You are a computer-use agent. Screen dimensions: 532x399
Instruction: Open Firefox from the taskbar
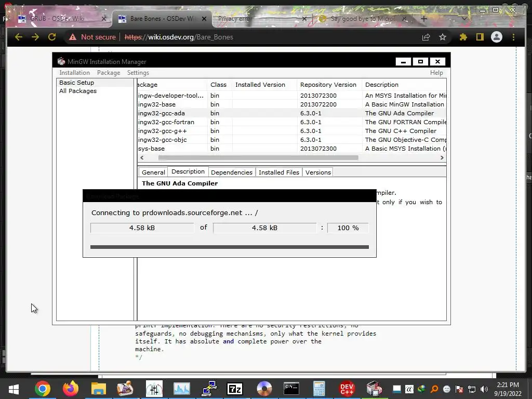(x=71, y=389)
